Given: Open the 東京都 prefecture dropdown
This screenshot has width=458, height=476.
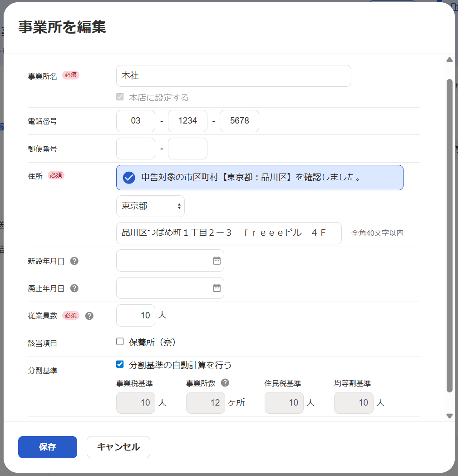Looking at the screenshot, I should (150, 206).
